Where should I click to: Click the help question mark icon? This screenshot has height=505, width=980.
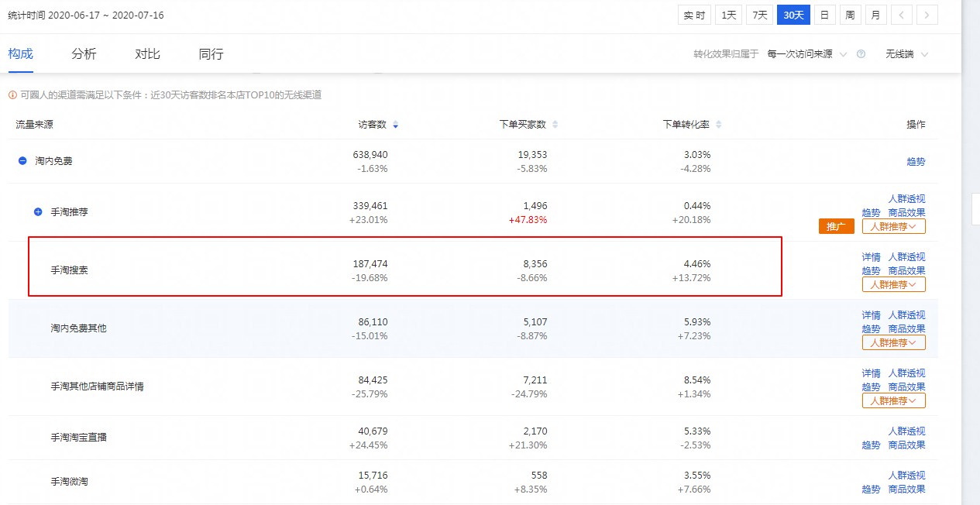coord(861,54)
